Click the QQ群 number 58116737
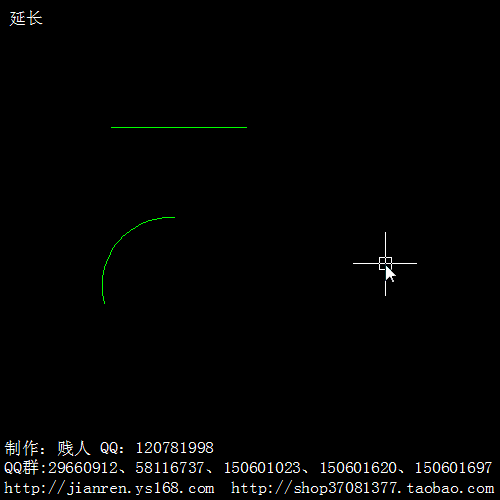The height and width of the screenshot is (500, 500). [x=170, y=468]
